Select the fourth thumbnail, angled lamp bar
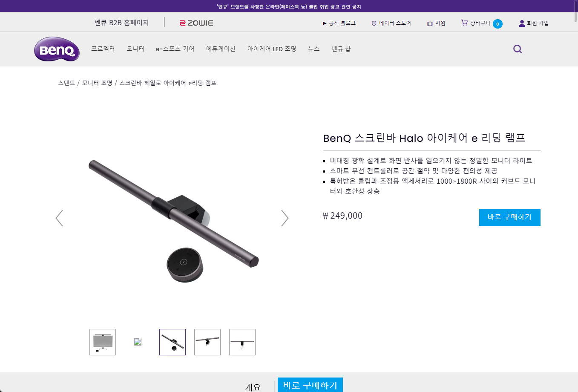Viewport: 578px width, 392px height. pos(207,342)
